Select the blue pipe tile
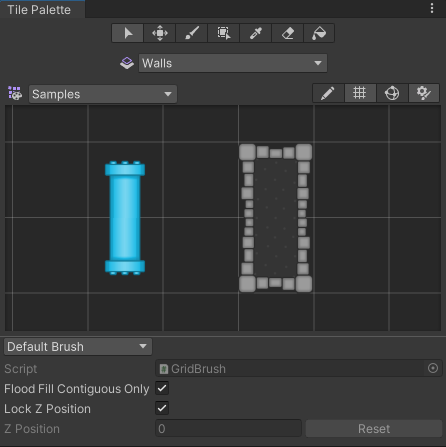 coord(125,218)
